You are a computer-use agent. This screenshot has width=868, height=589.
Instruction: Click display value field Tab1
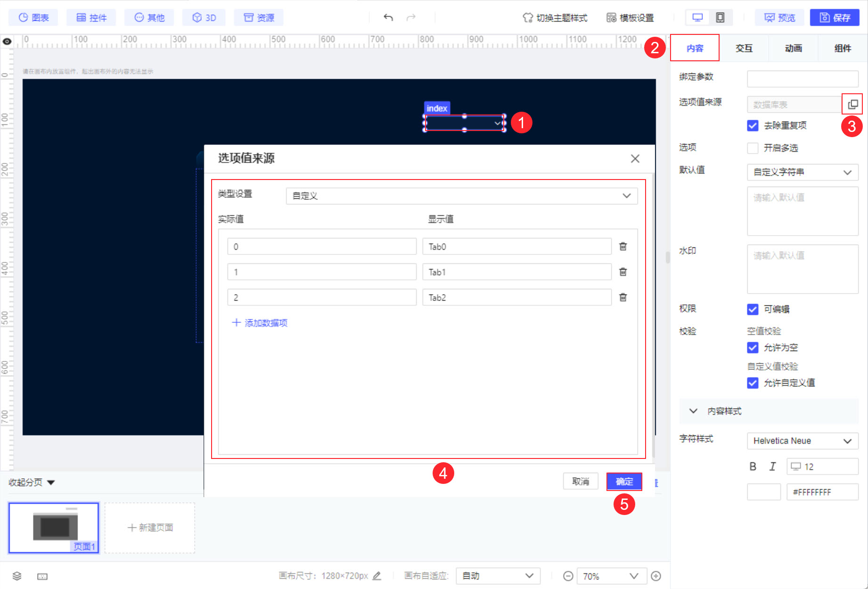[517, 272]
